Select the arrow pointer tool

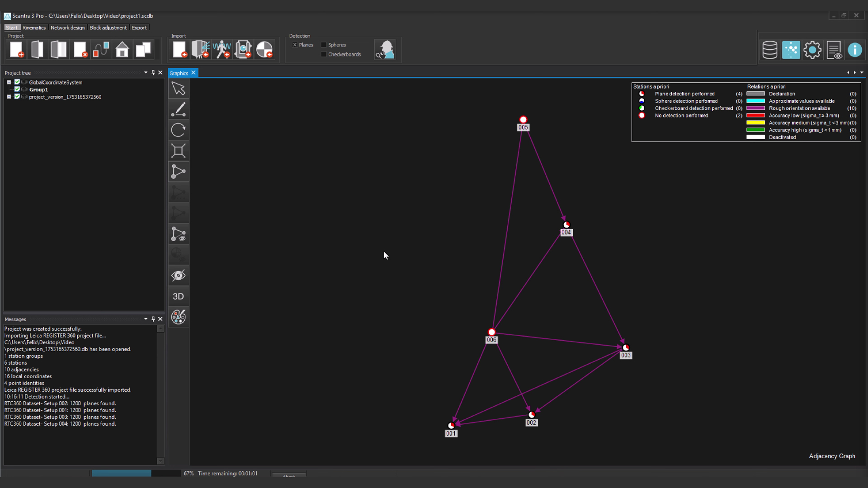(179, 89)
